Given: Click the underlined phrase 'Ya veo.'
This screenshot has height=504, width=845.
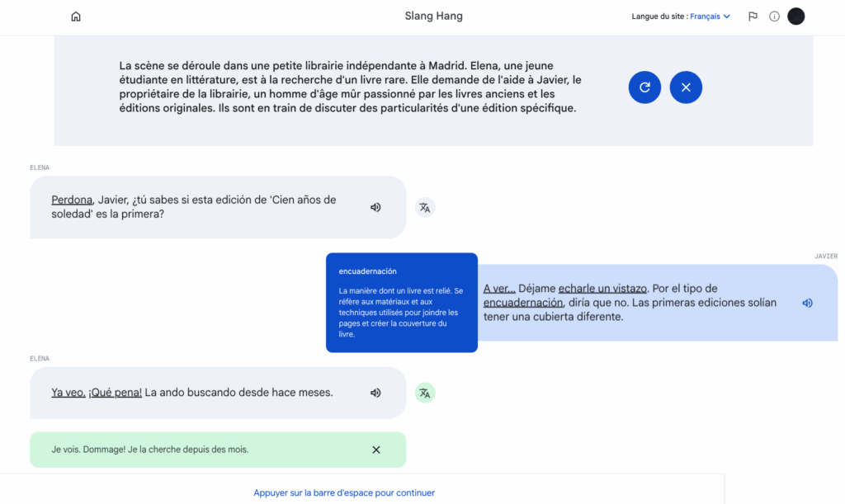Looking at the screenshot, I should point(68,393).
